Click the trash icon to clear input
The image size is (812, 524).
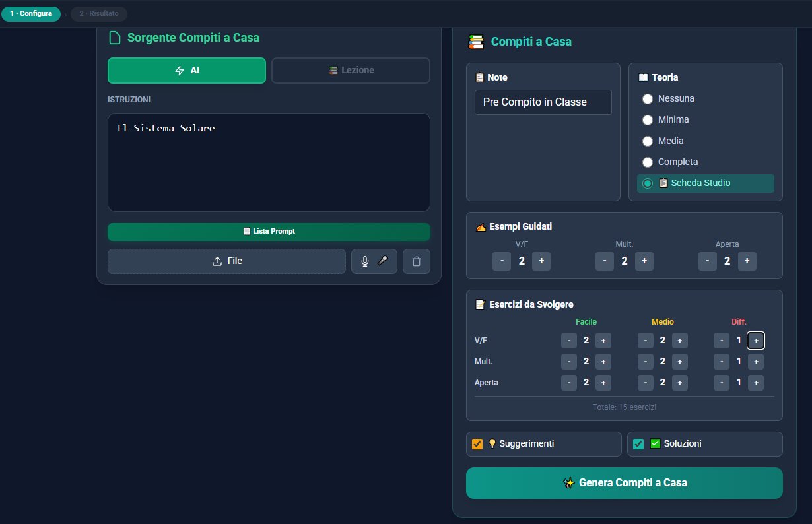(417, 261)
